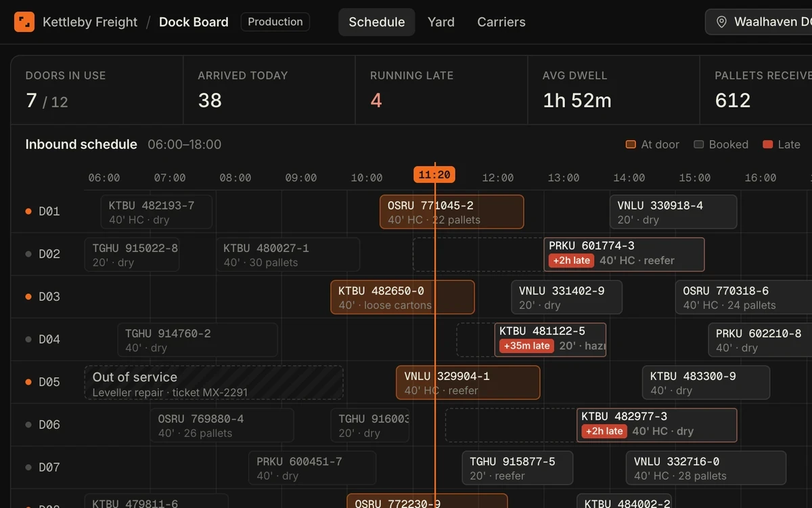
Task: Click the D07 door status dot
Action: [x=28, y=467]
